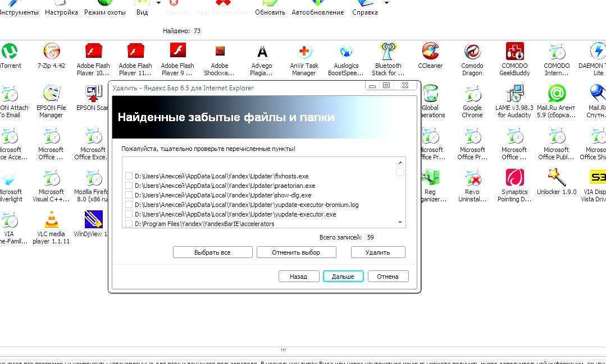The width and height of the screenshot is (606, 364).
Task: Click Обновить in the toolbar
Action: coord(270,8)
